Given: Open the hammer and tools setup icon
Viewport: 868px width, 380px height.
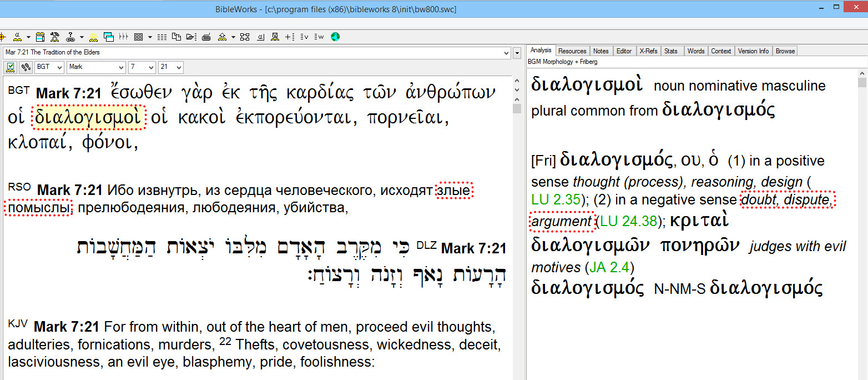Looking at the screenshot, I should pos(55,37).
